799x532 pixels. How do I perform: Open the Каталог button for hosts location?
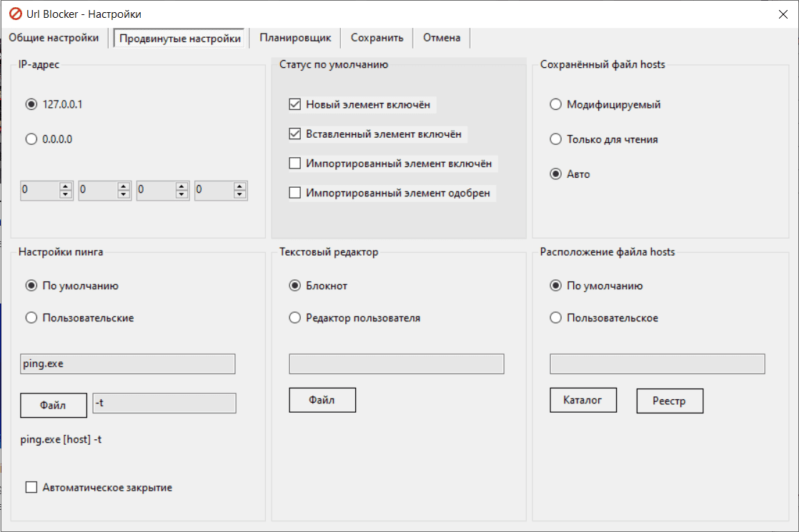[582, 401]
